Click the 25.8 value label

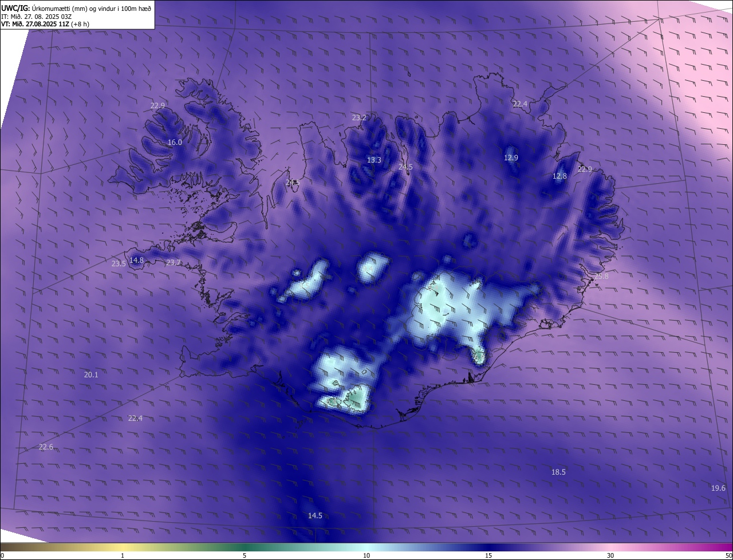[601, 276]
